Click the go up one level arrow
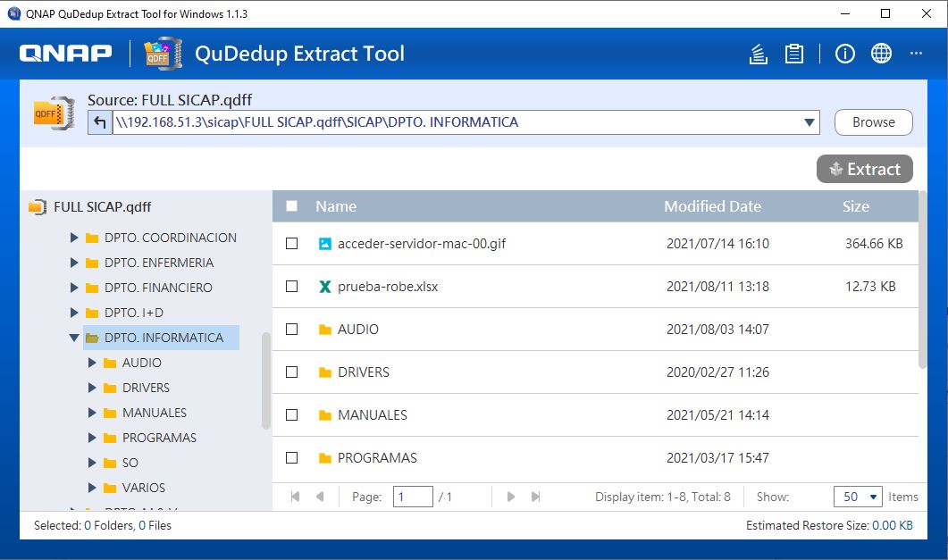This screenshot has height=560, width=948. coord(99,122)
